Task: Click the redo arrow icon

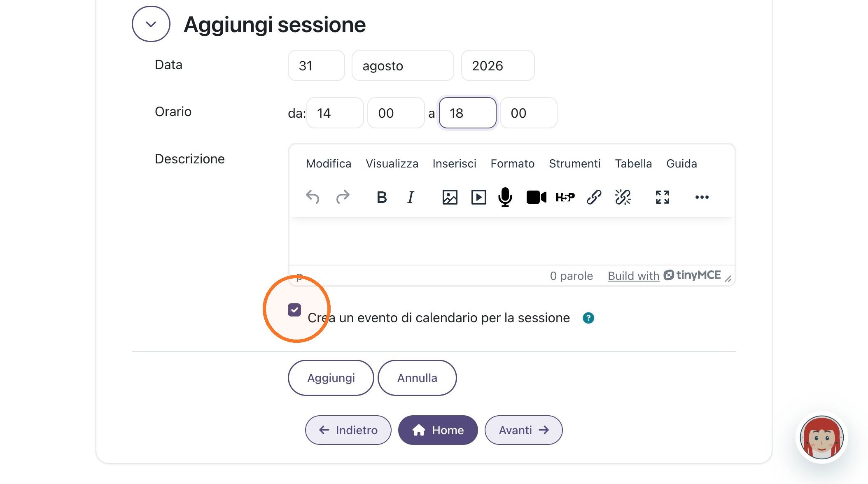Action: (343, 197)
